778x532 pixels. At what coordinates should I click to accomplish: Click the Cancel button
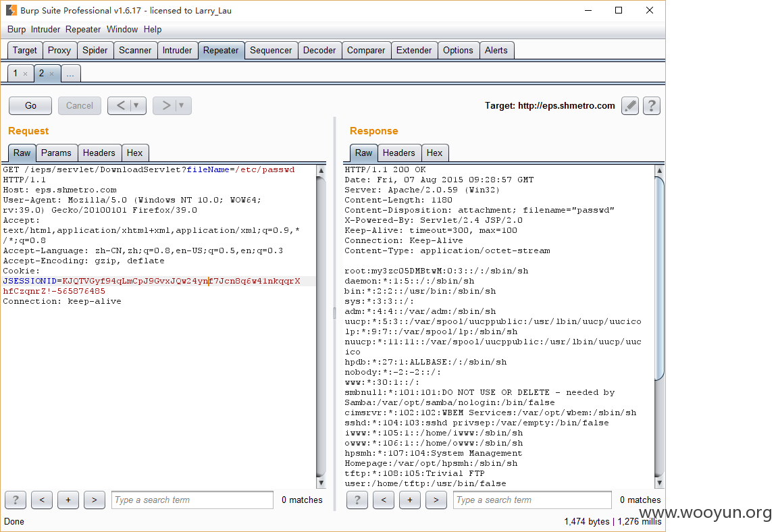click(x=80, y=105)
